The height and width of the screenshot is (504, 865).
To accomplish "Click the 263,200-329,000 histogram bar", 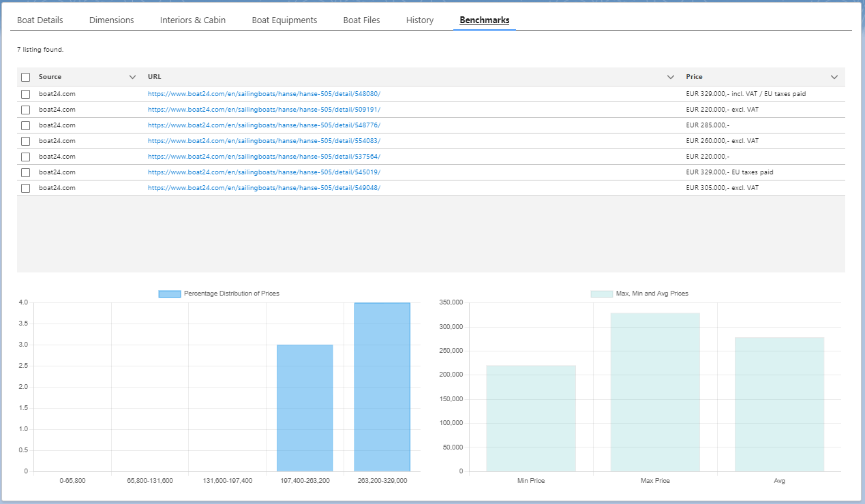I will (x=382, y=387).
